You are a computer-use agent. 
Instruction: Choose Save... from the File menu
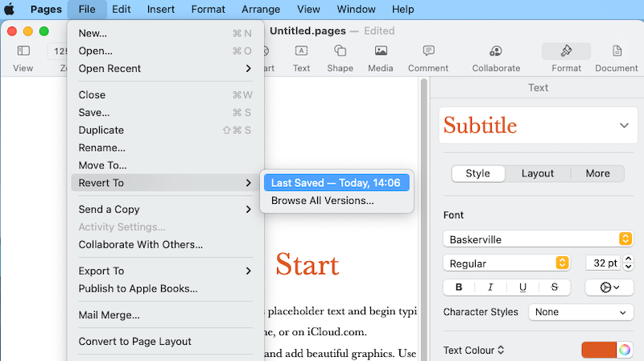point(166,113)
